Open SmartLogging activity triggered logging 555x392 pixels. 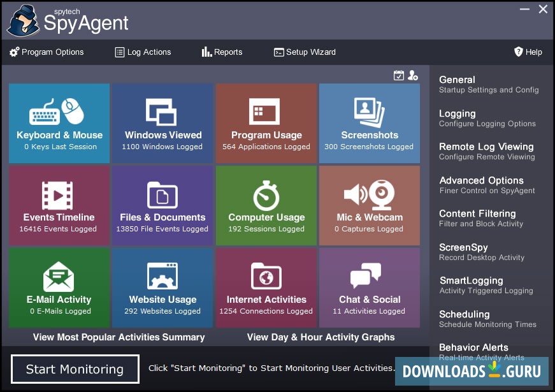(x=486, y=285)
